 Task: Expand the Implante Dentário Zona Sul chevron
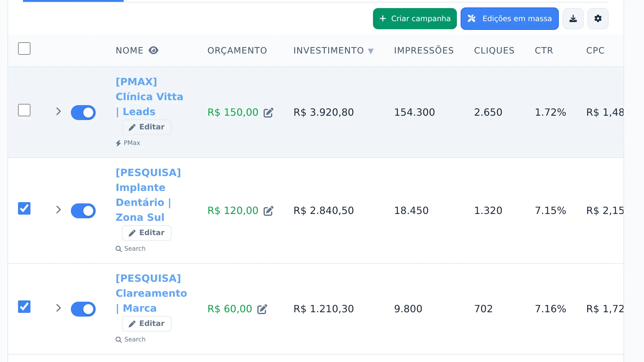coord(58,210)
